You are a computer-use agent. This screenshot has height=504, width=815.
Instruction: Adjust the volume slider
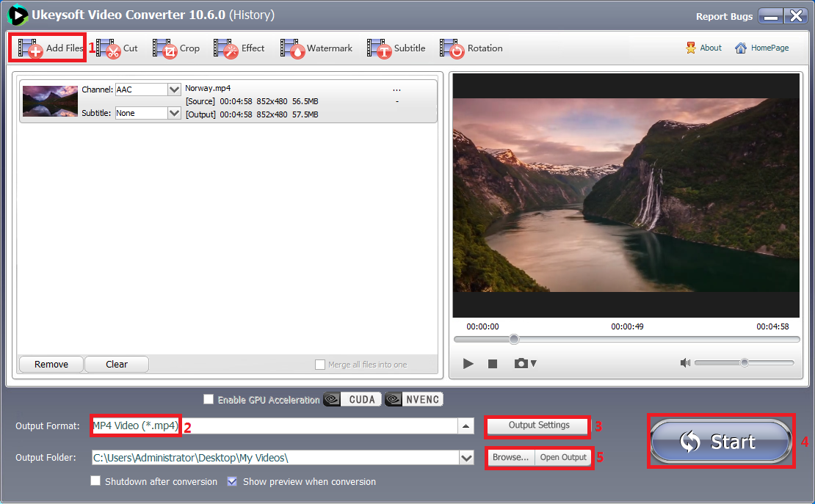(744, 362)
